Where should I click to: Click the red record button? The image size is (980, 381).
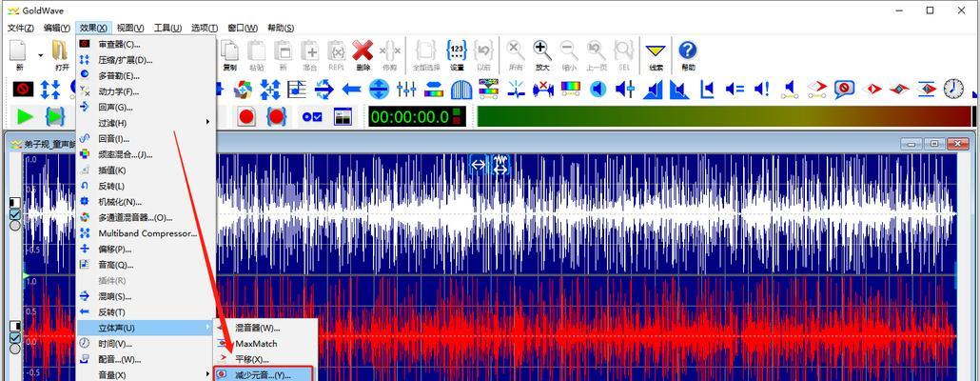[x=246, y=116]
